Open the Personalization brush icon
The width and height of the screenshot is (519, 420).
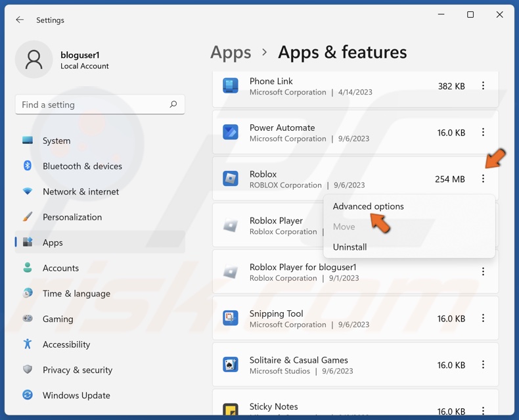tap(28, 217)
